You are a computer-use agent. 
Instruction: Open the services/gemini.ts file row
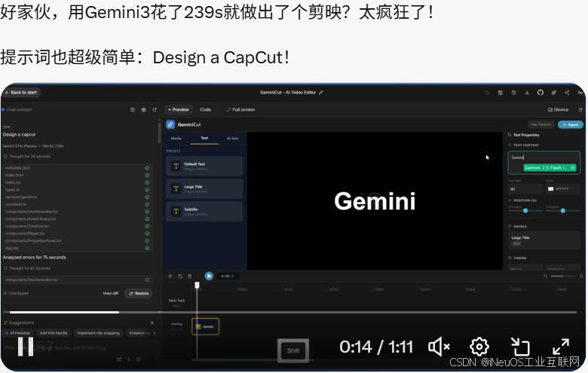pos(77,197)
